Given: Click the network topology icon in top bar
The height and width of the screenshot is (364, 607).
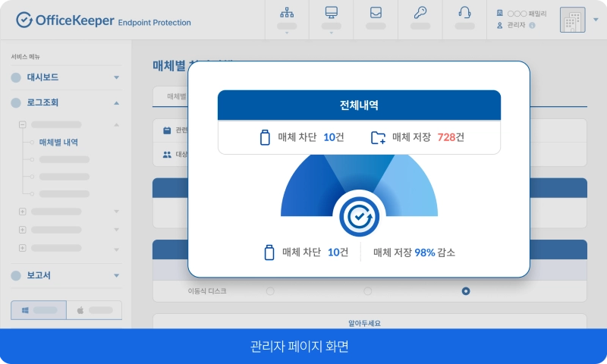Looking at the screenshot, I should (x=287, y=13).
